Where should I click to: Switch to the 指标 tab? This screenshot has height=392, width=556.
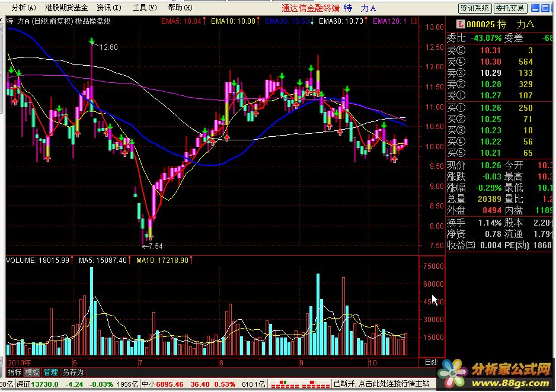(15, 372)
